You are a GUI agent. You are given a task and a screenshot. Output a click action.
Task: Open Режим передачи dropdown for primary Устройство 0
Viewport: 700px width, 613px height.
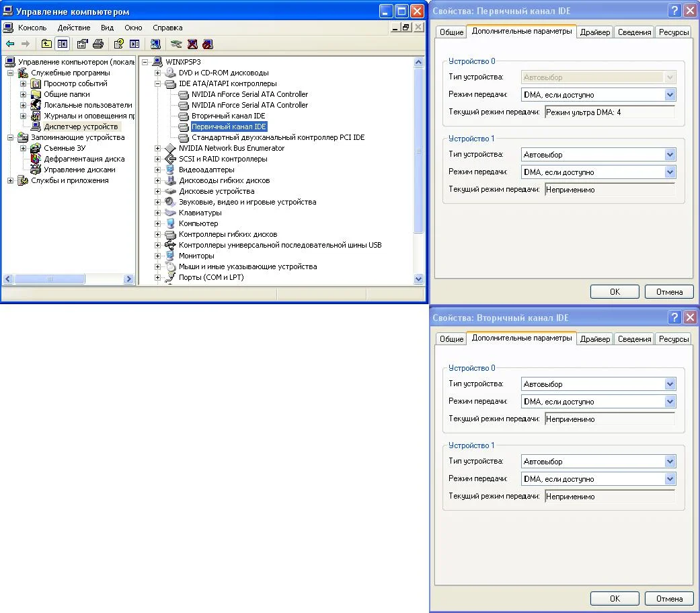pos(669,95)
